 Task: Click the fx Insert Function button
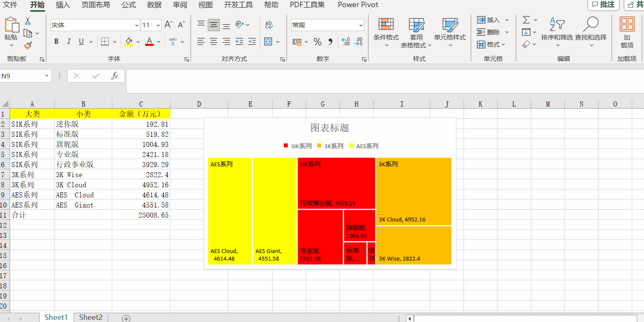point(114,76)
